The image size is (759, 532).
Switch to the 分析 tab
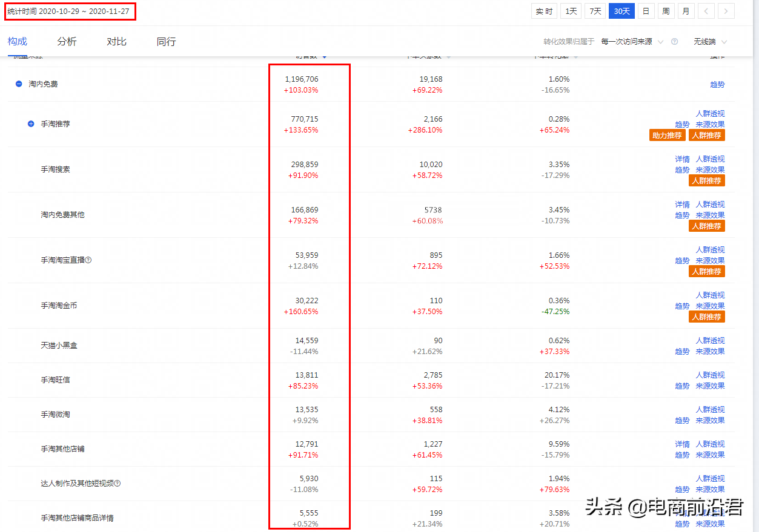tap(67, 42)
